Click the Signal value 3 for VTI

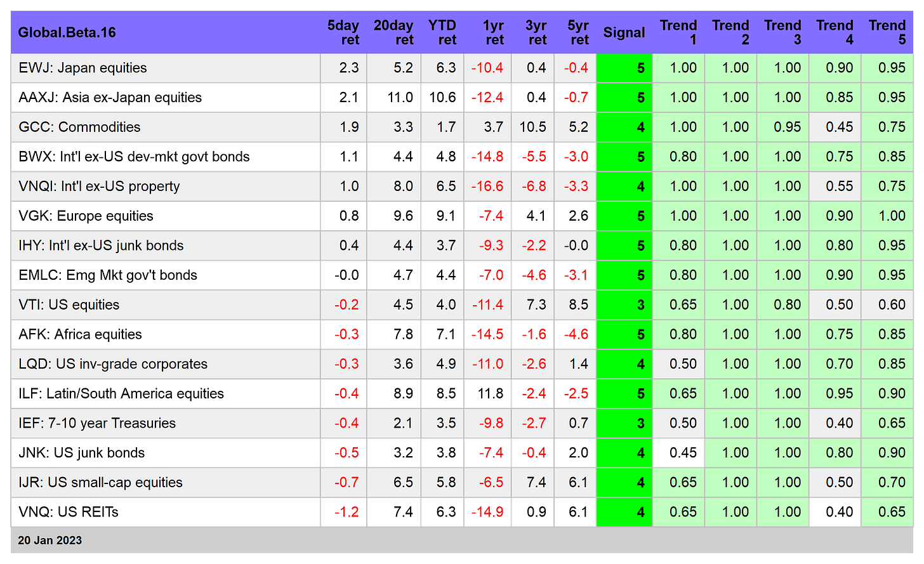(641, 305)
